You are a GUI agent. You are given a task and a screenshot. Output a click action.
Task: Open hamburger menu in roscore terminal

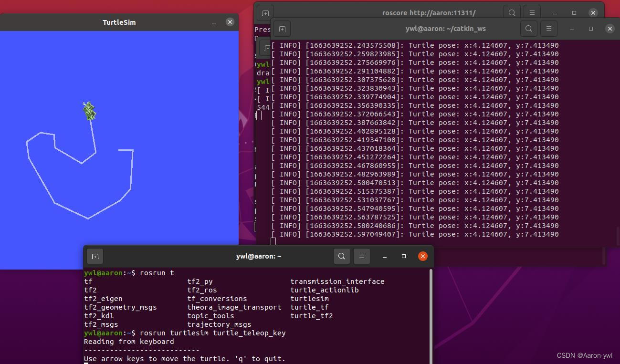point(532,13)
